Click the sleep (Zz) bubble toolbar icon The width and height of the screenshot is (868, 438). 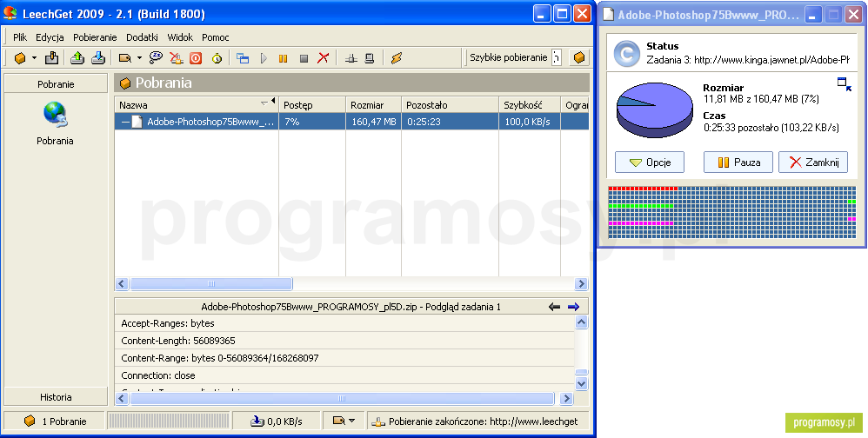pos(156,57)
